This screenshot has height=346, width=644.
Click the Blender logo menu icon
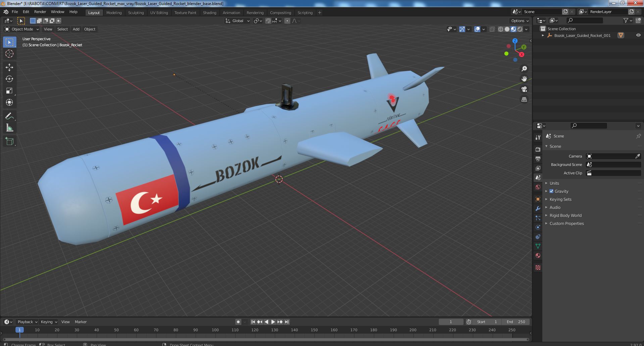(x=6, y=12)
